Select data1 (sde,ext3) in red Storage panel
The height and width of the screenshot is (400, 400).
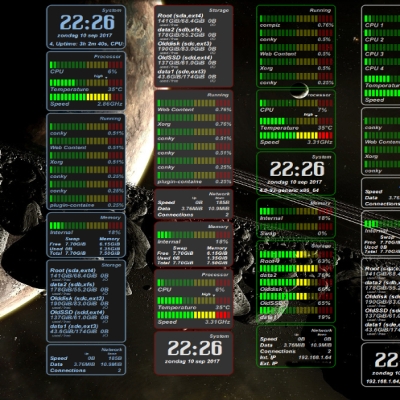[182, 72]
